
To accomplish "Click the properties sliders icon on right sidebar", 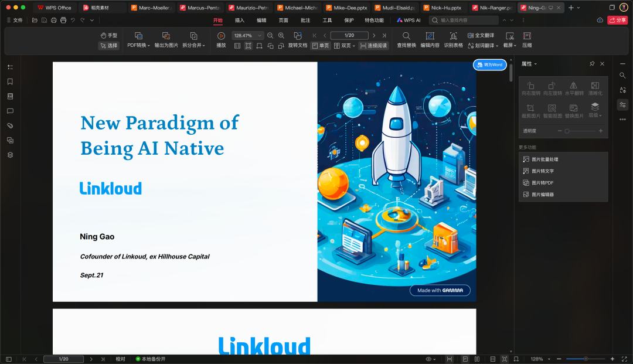I will pyautogui.click(x=622, y=105).
